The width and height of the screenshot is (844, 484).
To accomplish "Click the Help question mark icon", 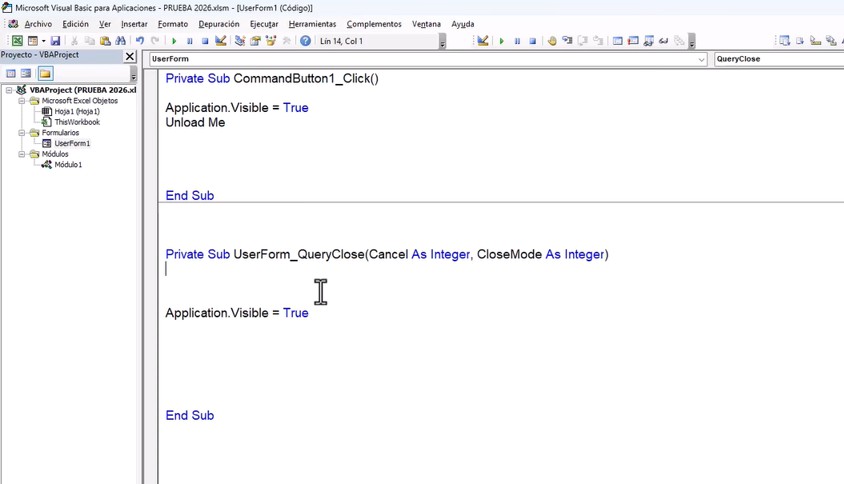I will [306, 41].
